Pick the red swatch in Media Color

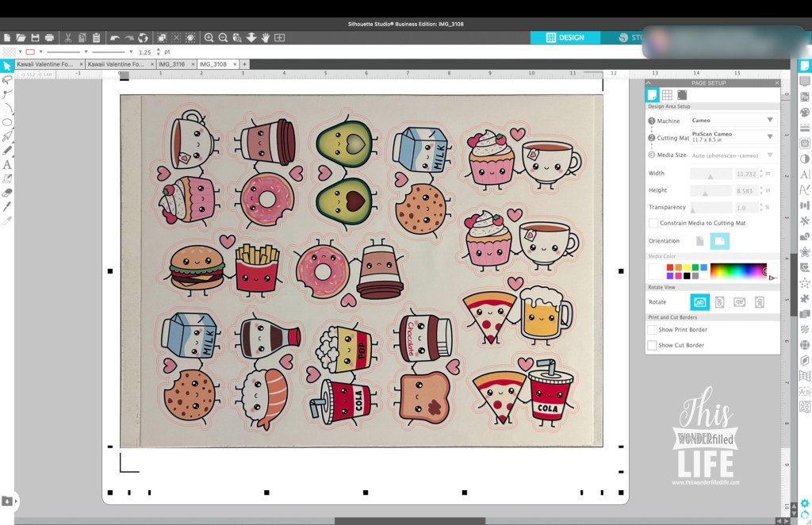(671, 268)
